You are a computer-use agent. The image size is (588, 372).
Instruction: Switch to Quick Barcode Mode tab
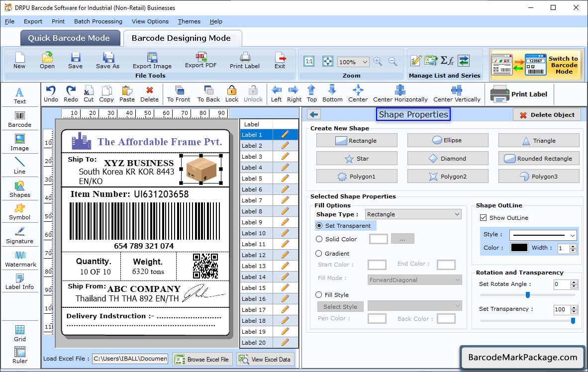pyautogui.click(x=69, y=38)
